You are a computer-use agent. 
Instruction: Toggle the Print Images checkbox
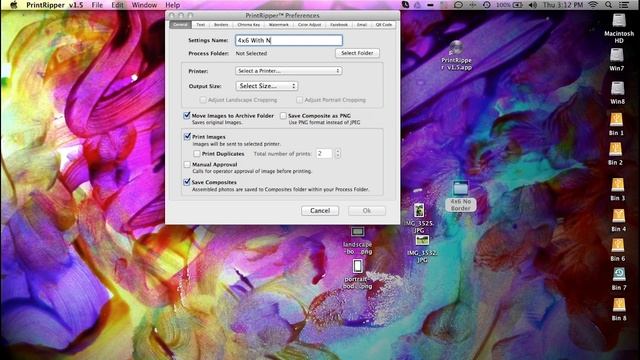click(187, 137)
